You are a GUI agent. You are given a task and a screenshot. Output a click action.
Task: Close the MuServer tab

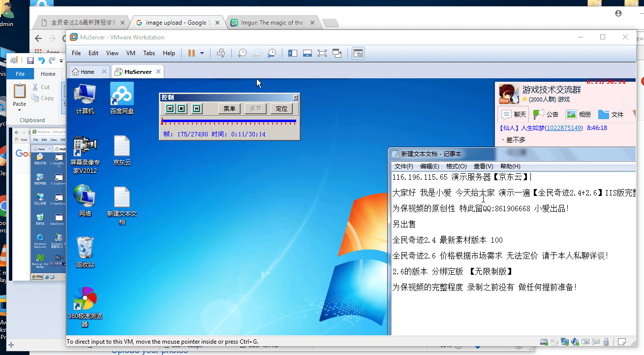(158, 72)
